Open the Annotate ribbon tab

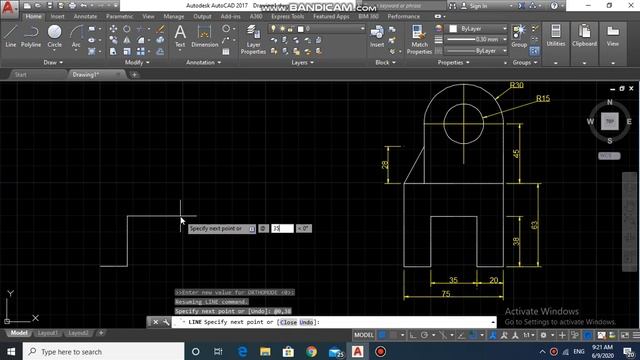[85, 16]
